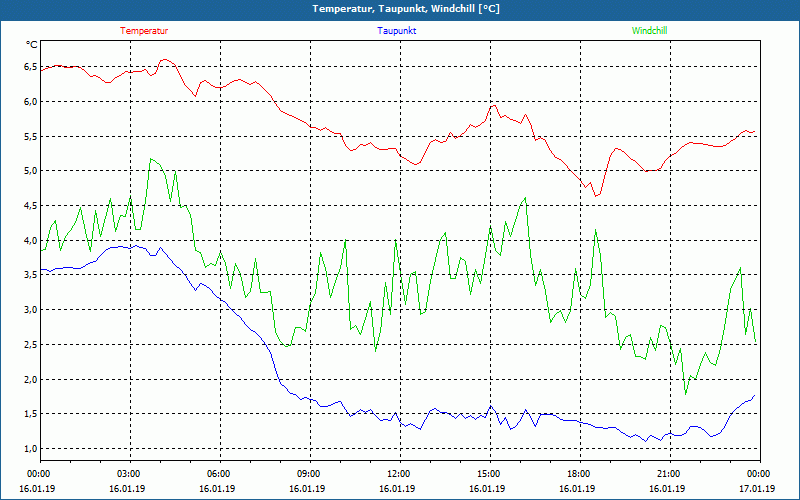
Task: Click the 5,0 y-axis value
Action: [31, 170]
